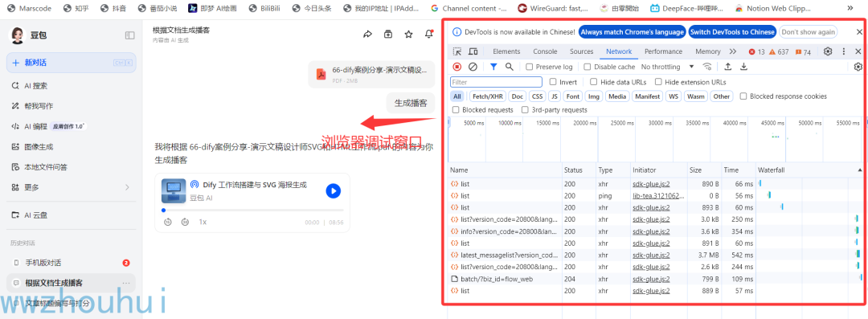Collapse the Doubao sidebar with the panel icon
The height and width of the screenshot is (319, 868).
(129, 35)
